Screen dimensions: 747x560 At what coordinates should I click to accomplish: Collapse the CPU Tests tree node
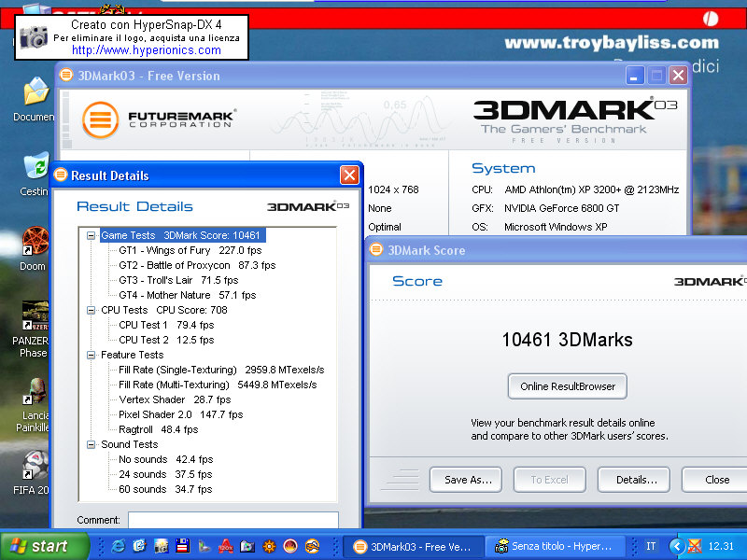91,310
